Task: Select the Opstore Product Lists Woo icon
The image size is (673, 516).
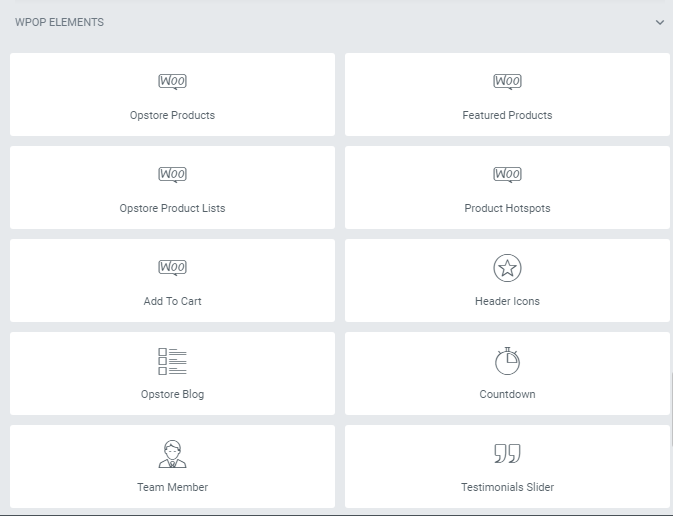Action: pos(172,175)
